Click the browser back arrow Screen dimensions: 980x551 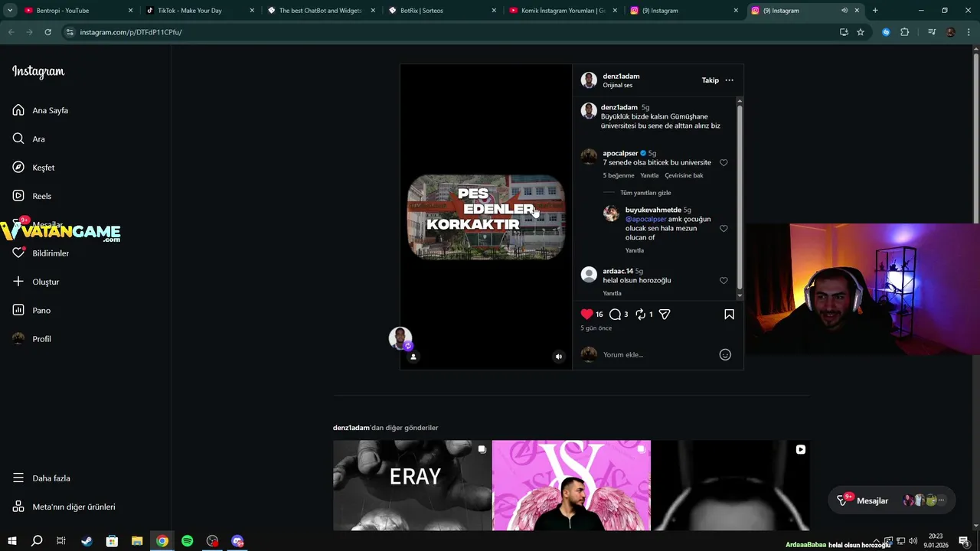point(11,32)
